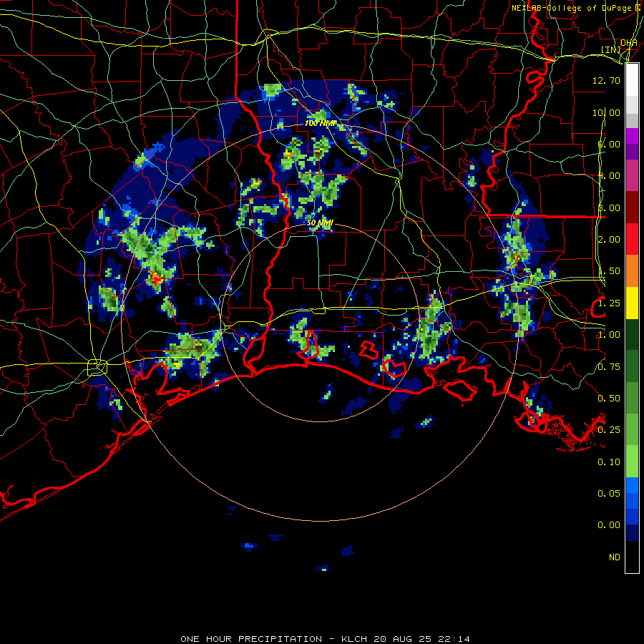The height and width of the screenshot is (644, 644).
Task: Pick the light blue swatch above 0.05
Action: (632, 485)
